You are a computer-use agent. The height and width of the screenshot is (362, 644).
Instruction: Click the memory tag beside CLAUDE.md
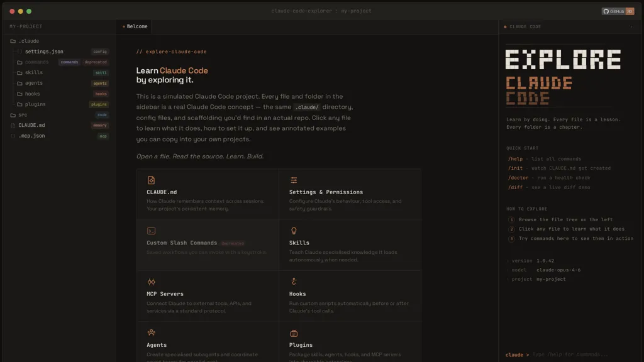tap(100, 126)
